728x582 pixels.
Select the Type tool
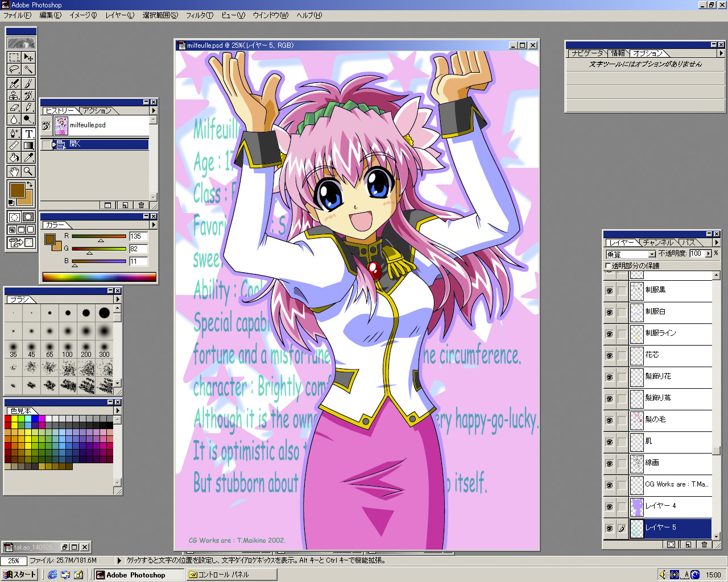[x=28, y=134]
